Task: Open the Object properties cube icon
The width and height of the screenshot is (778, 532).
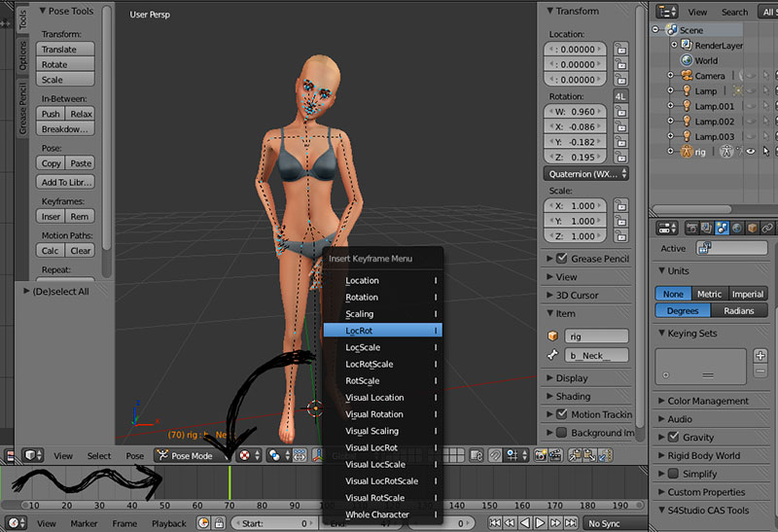Action: 752,228
